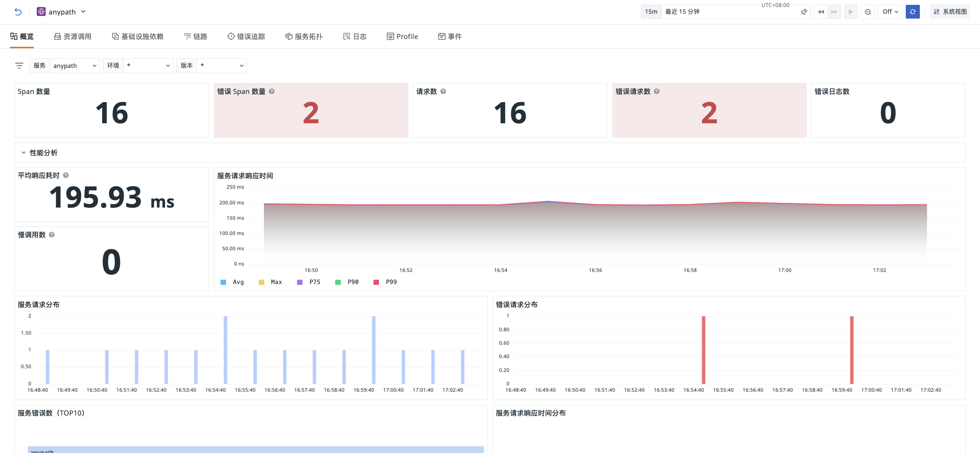Click the purple anypath service icon
The image size is (980, 453).
point(41,12)
